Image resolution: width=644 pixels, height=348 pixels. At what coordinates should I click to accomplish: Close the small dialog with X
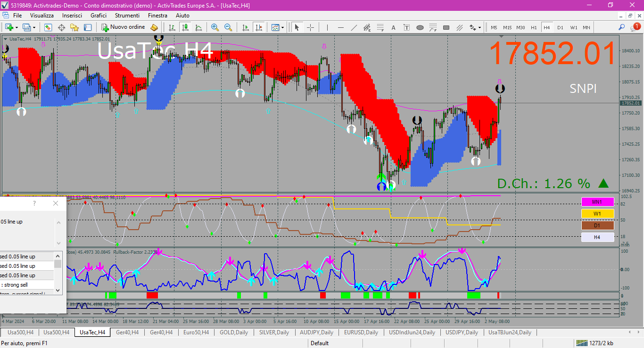[56, 203]
